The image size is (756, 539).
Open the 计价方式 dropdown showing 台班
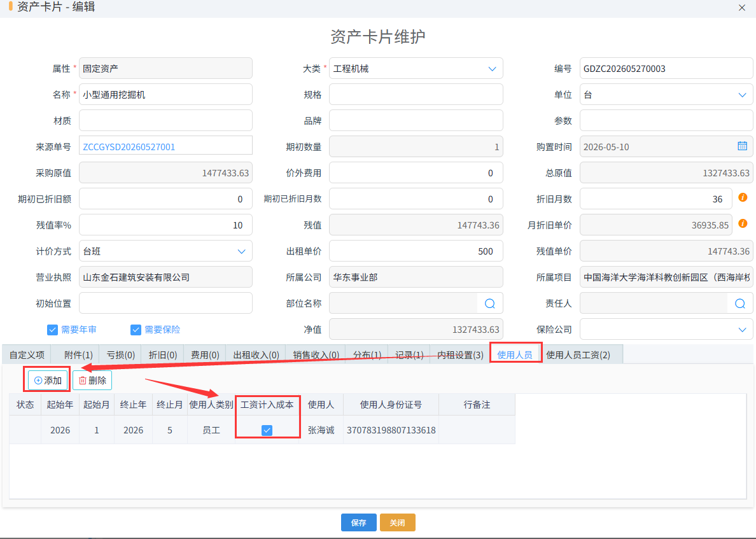(165, 251)
